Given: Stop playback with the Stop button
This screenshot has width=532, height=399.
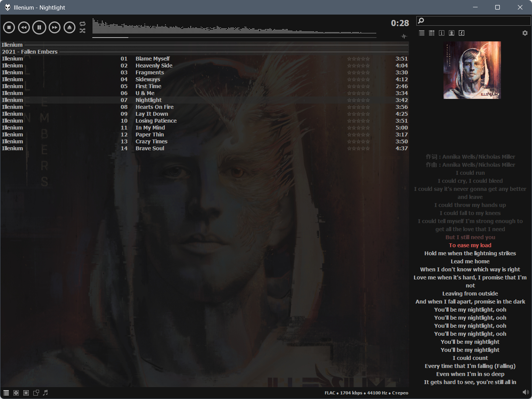Looking at the screenshot, I should tap(9, 28).
